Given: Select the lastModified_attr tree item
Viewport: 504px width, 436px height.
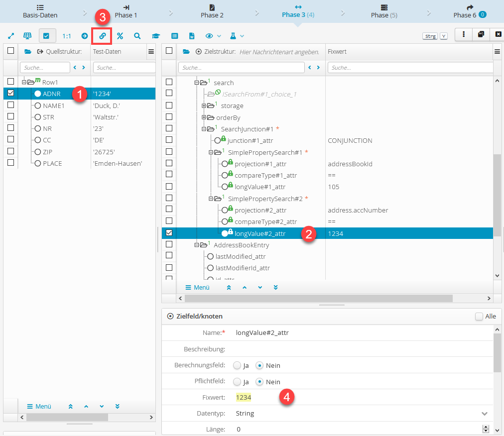Looking at the screenshot, I should pyautogui.click(x=241, y=256).
